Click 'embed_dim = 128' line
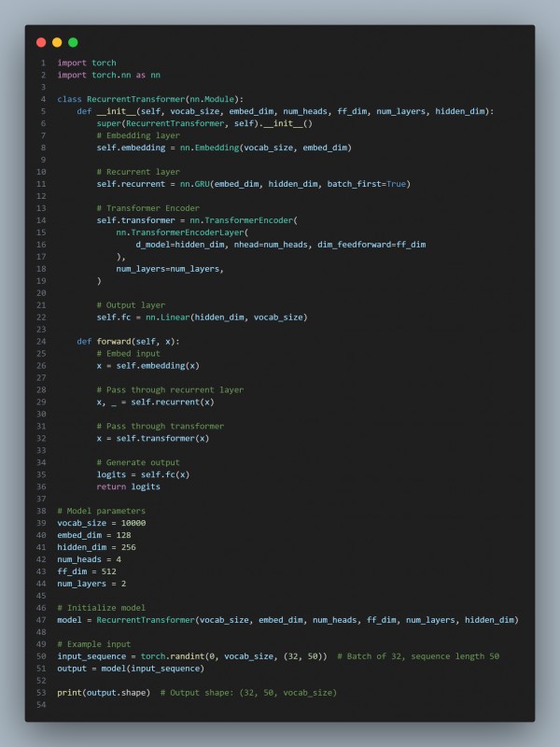Screen dimensions: 560x747 [x=94, y=535]
